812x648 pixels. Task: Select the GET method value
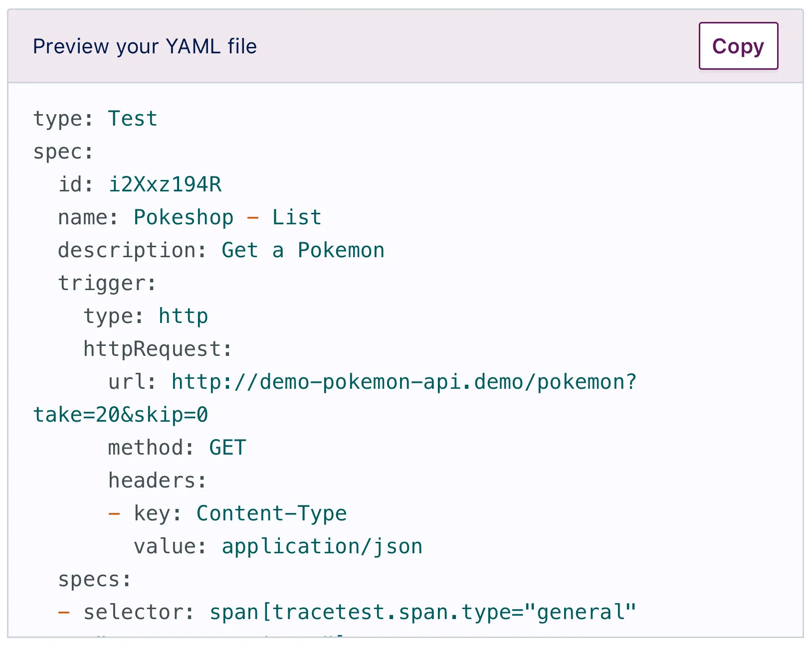(x=227, y=447)
